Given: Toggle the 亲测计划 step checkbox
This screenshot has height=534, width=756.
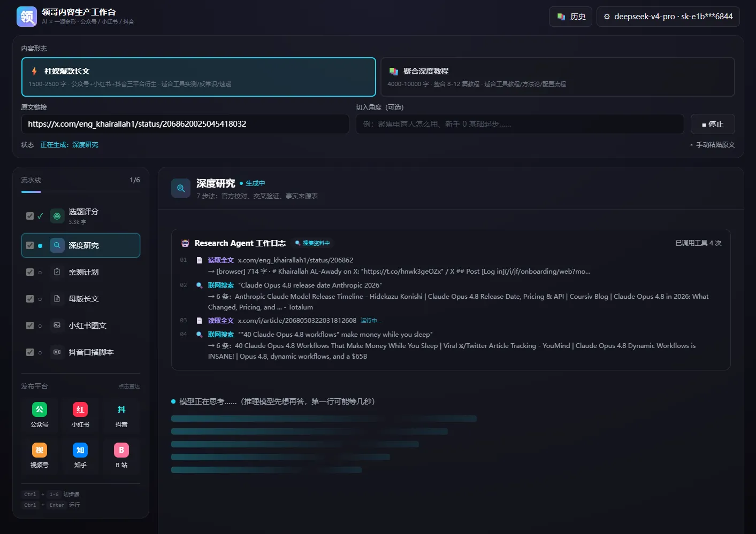Looking at the screenshot, I should coord(30,272).
